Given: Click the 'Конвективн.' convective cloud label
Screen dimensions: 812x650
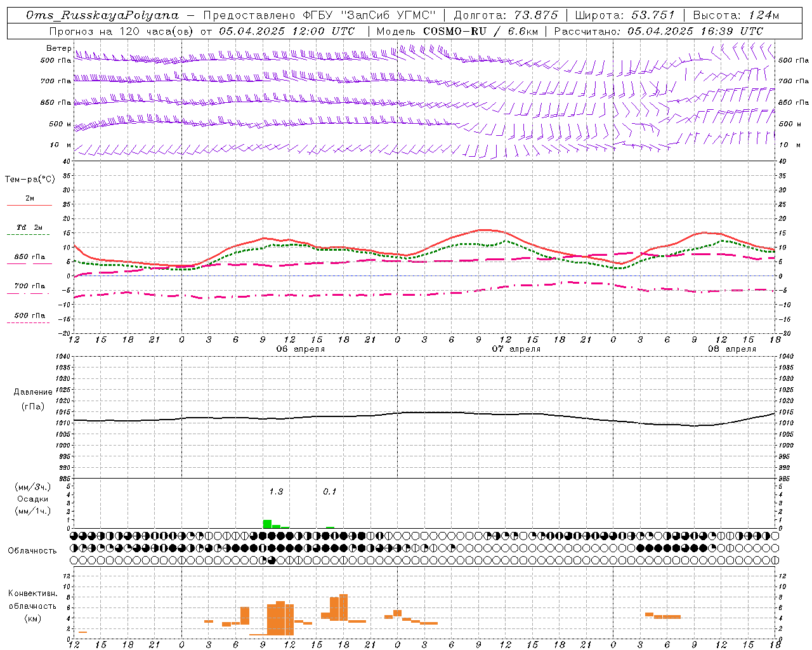Looking at the screenshot, I should pyautogui.click(x=32, y=594).
